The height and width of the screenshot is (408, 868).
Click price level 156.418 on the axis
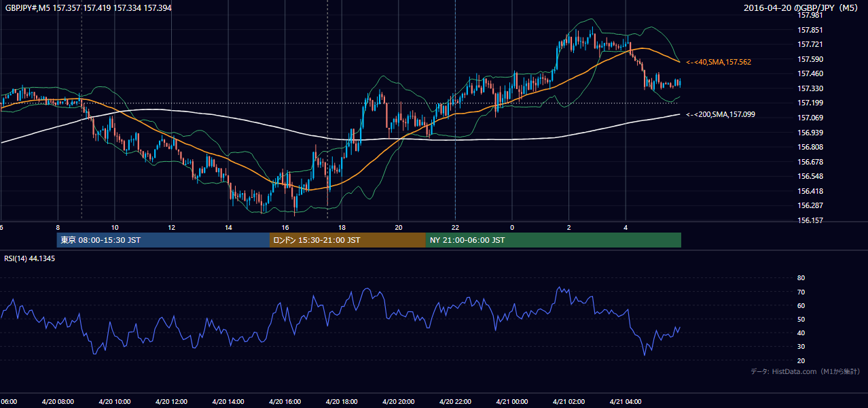pyautogui.click(x=810, y=191)
